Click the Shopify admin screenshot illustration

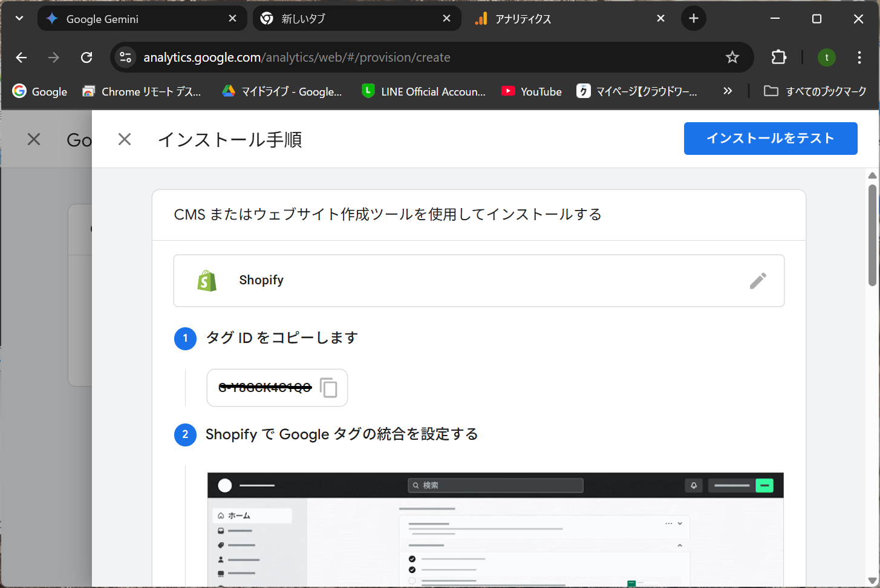pos(495,529)
